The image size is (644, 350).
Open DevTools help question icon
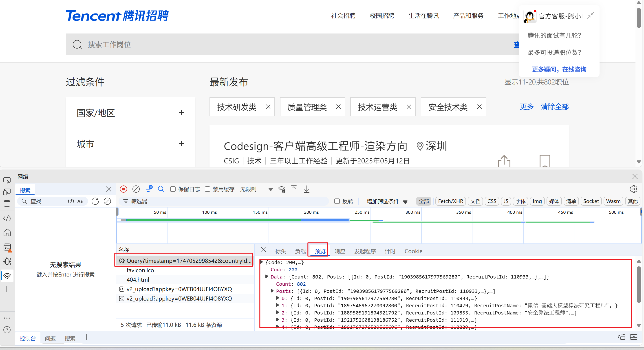pos(7,330)
